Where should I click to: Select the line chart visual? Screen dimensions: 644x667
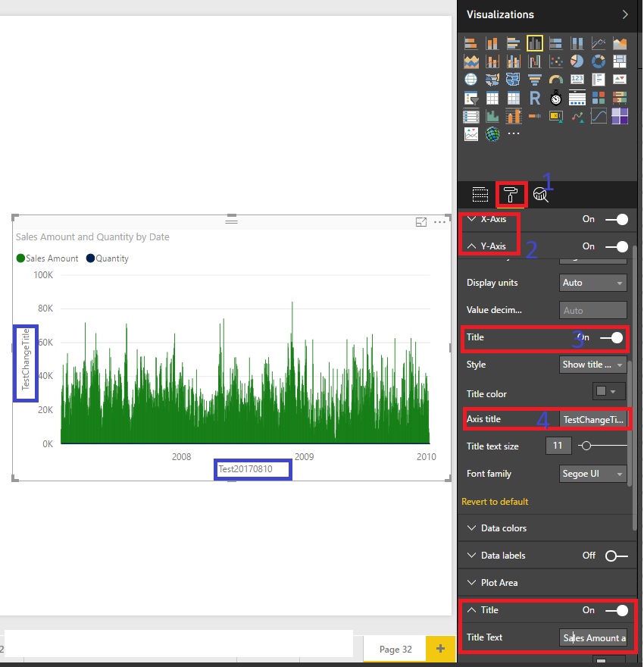click(598, 43)
